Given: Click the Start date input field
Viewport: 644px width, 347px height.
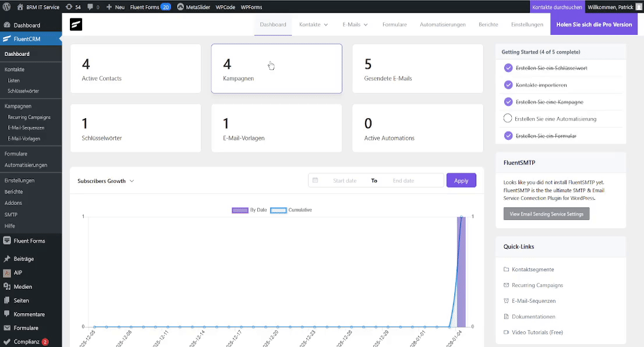Looking at the screenshot, I should click(x=344, y=180).
